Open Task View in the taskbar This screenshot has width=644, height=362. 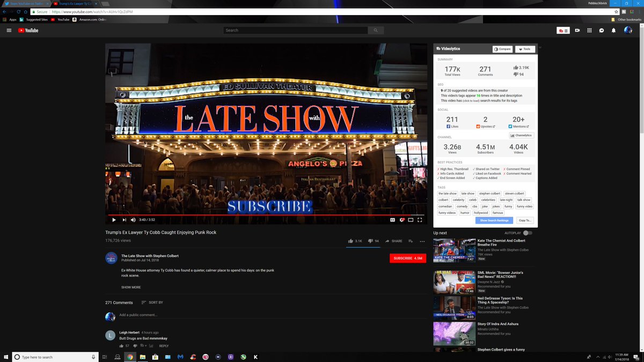(x=105, y=357)
